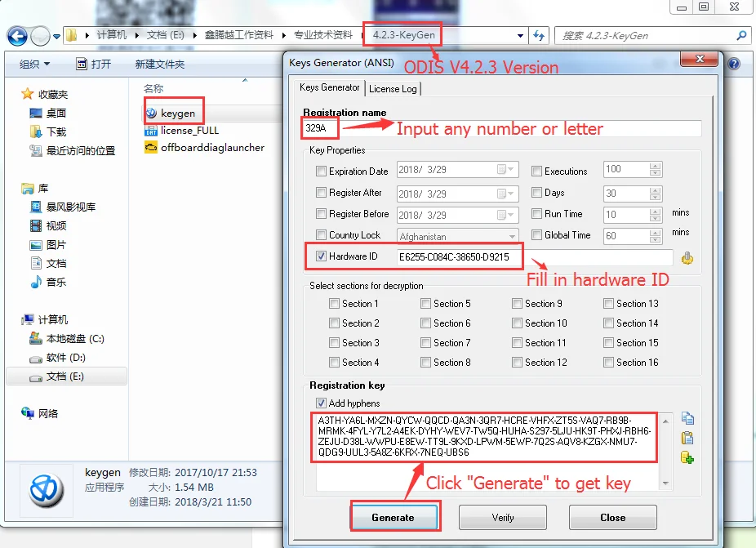Viewport: 756px width, 548px height.
Task: Select 文档 library in sidebar
Action: point(47,264)
